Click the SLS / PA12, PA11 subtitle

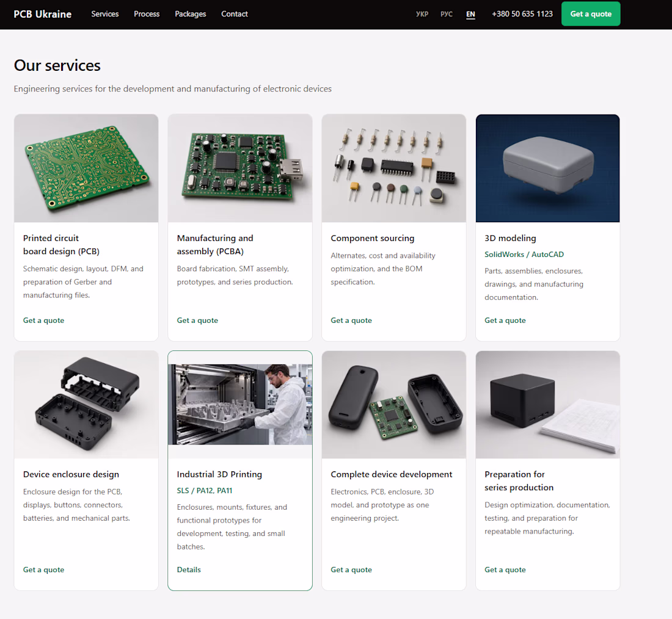(x=205, y=491)
